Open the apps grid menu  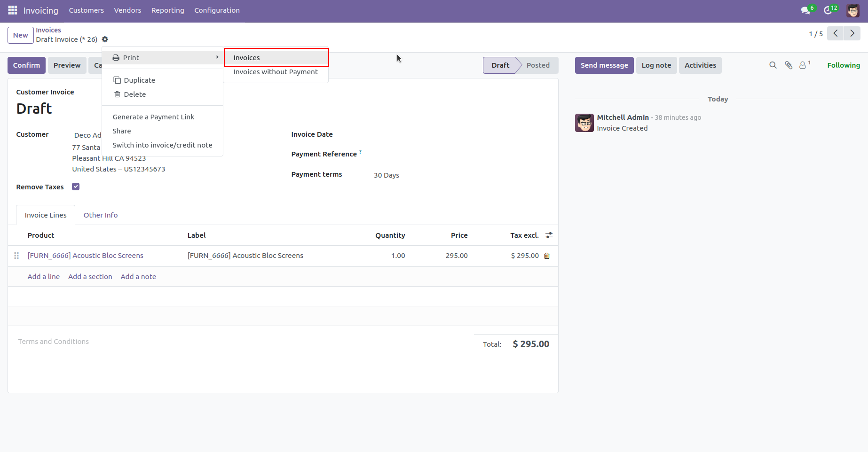pyautogui.click(x=12, y=10)
